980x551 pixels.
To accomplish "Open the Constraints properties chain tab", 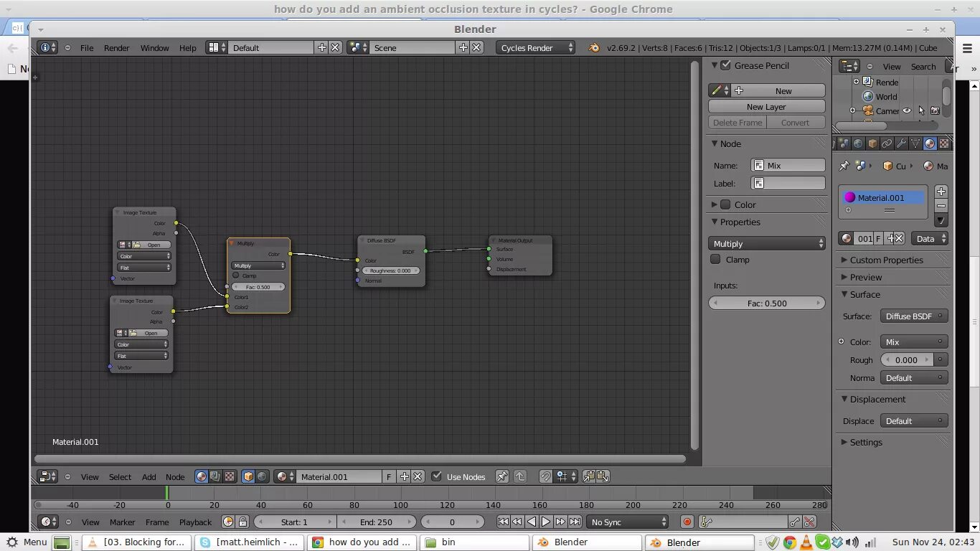I will coord(887,143).
